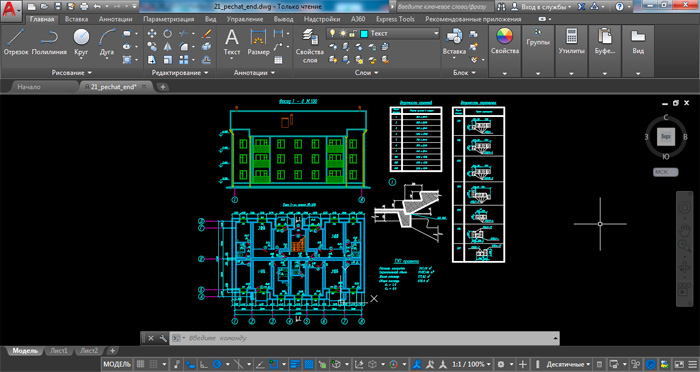Viewport: 700px width, 372px height.
Task: Click the МОДЕЛЬ button in status bar
Action: coord(117,364)
